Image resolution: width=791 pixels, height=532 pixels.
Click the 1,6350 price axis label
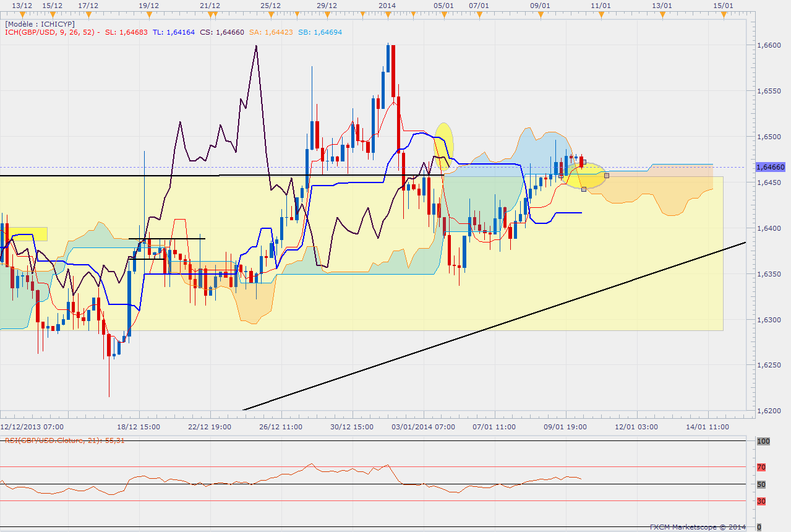click(770, 274)
